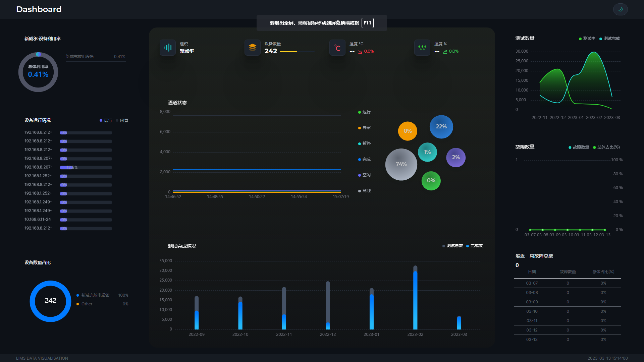Click the humidity up-trend arrow icon
Screen dimensions: 644x362
(445, 52)
